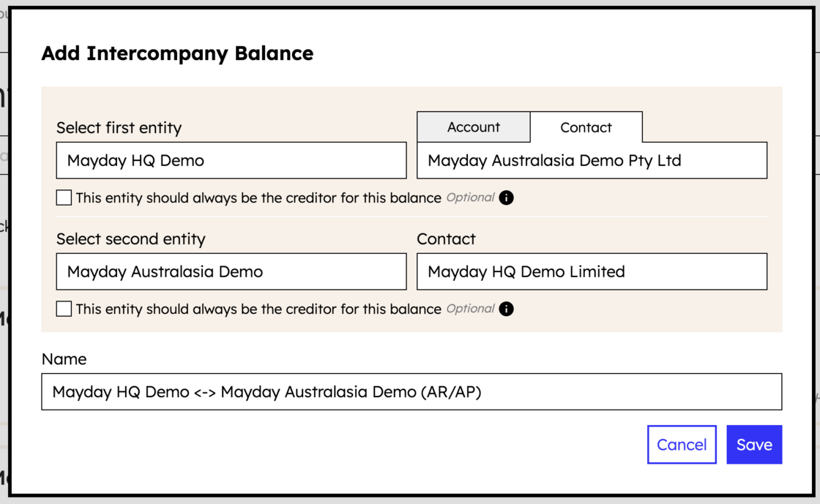Click the 'Select second entity' label
820x504 pixels.
pos(131,239)
